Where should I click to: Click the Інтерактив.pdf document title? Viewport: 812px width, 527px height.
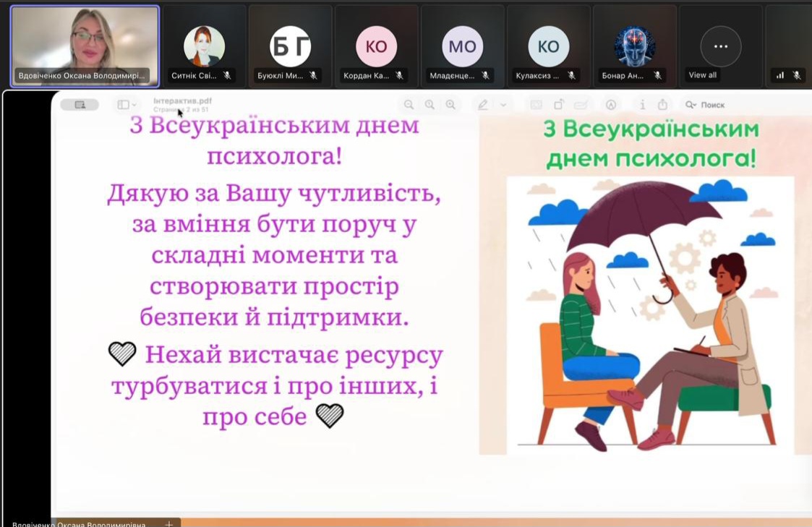click(x=182, y=100)
